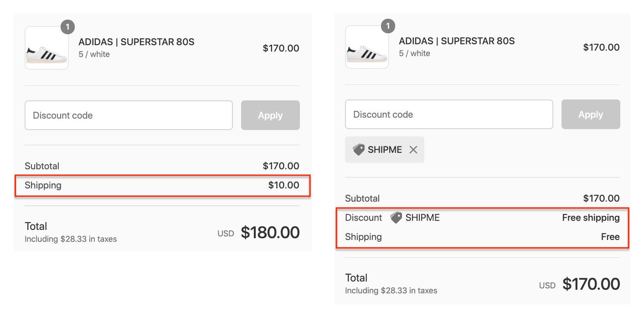Select the ADIDAS SUPERSTAR 80S title on the left
The height and width of the screenshot is (318, 644).
pyautogui.click(x=137, y=42)
